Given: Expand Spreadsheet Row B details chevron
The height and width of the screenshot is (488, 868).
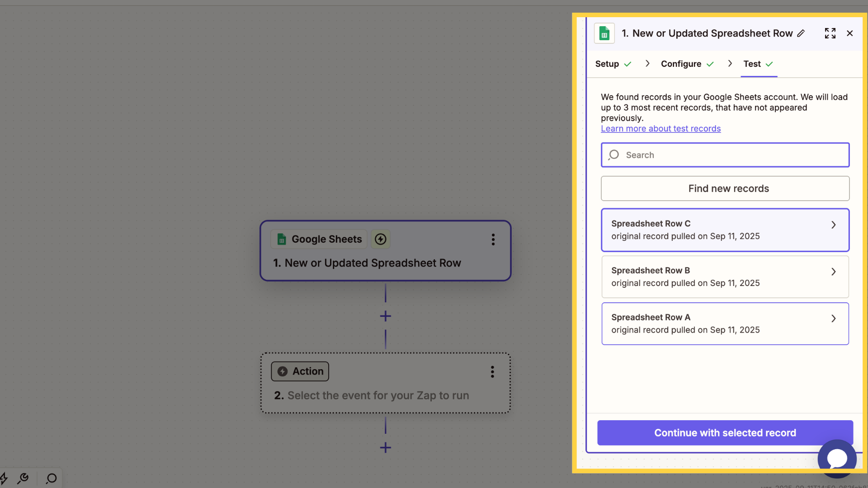Looking at the screenshot, I should pyautogui.click(x=834, y=272).
